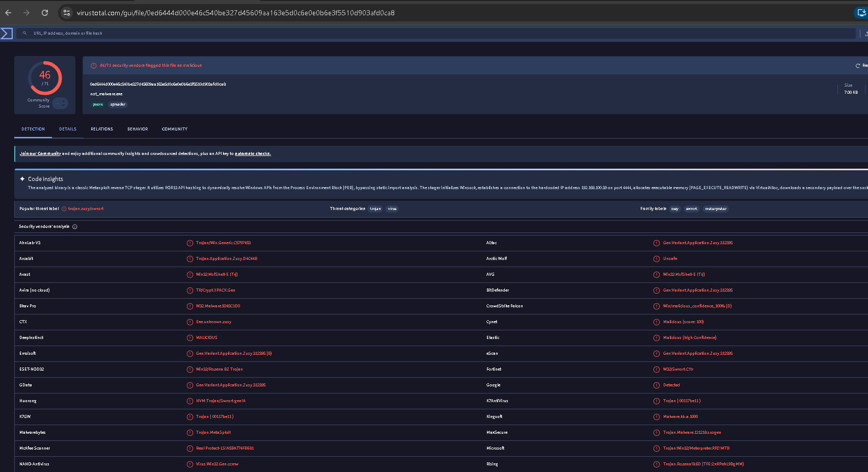Click the Reanalyze refresh icon
Viewport: 868px width, 472px height.
click(x=858, y=66)
